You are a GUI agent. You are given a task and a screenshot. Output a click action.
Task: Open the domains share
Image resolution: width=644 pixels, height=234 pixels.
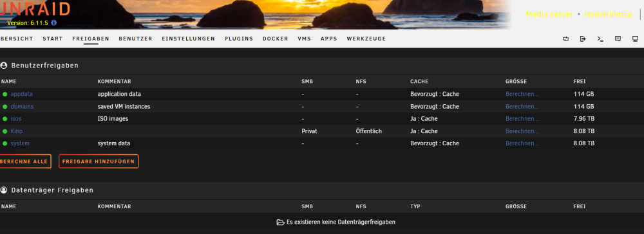click(x=22, y=107)
